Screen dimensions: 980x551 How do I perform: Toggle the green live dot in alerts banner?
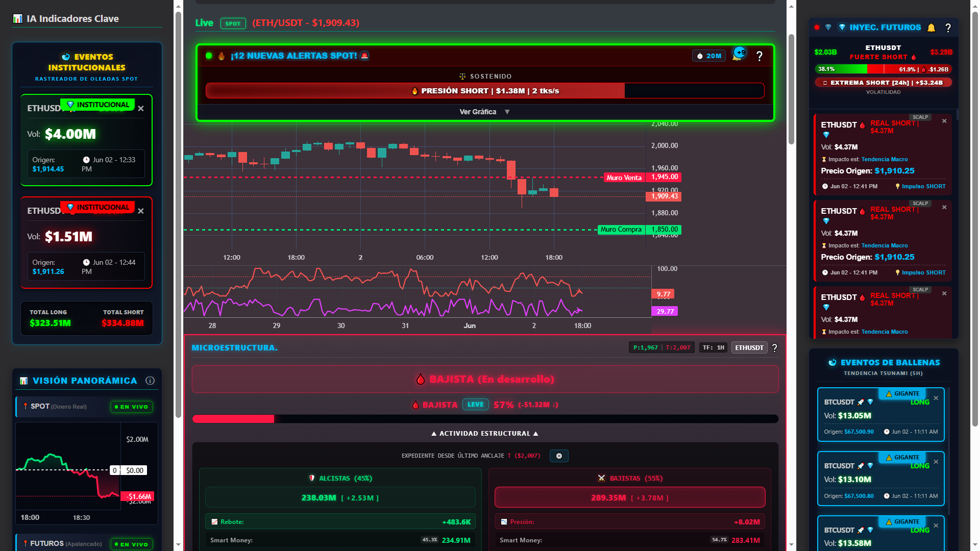209,56
